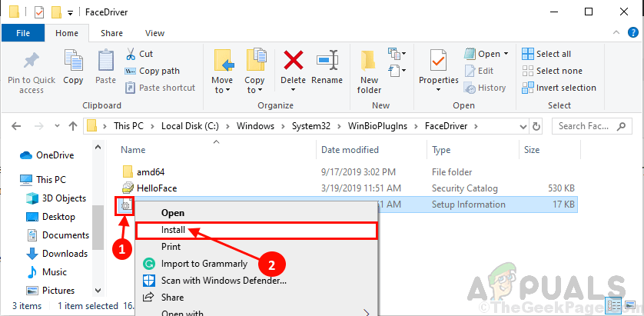The width and height of the screenshot is (644, 316).
Task: Choose Import to Grammarly
Action: (x=204, y=264)
